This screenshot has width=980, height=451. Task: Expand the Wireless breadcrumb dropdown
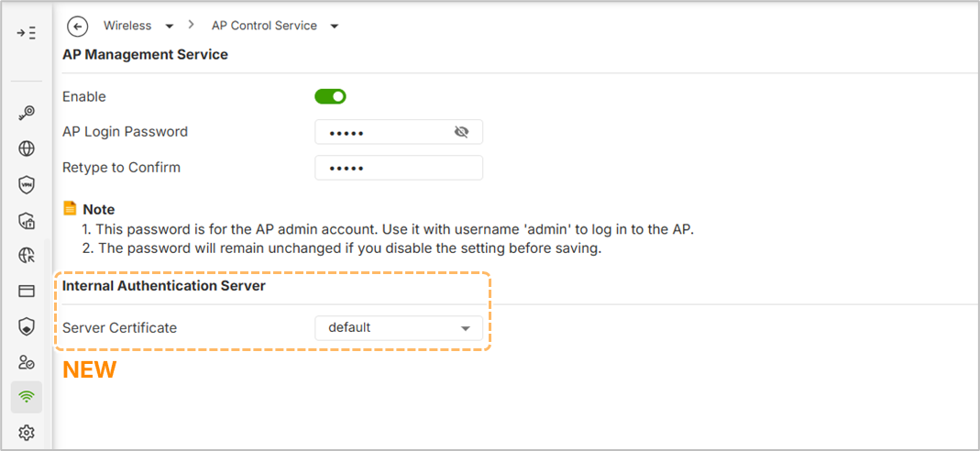tap(170, 26)
